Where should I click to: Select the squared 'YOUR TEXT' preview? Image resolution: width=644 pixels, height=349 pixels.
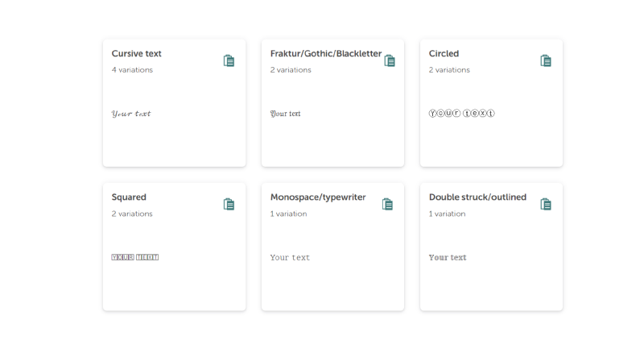click(x=134, y=257)
